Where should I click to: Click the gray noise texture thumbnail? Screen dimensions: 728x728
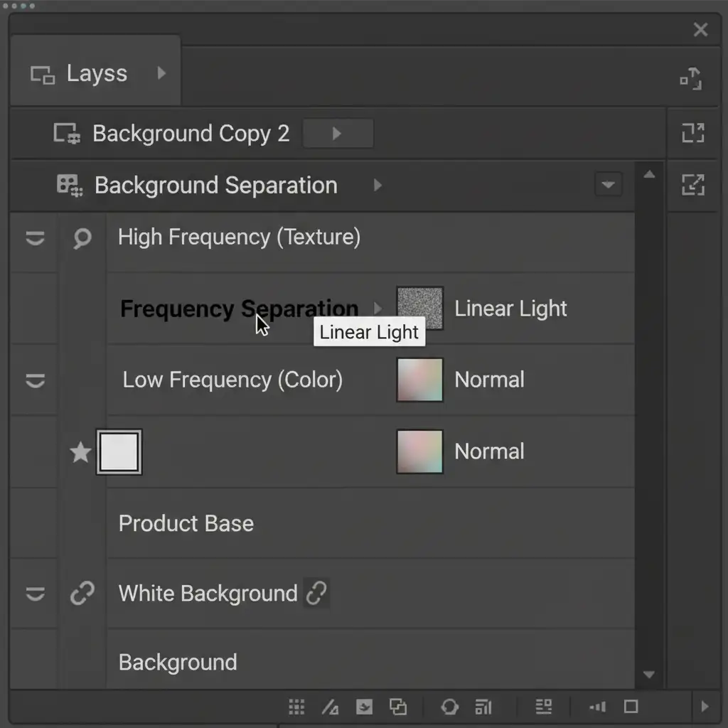[419, 309]
